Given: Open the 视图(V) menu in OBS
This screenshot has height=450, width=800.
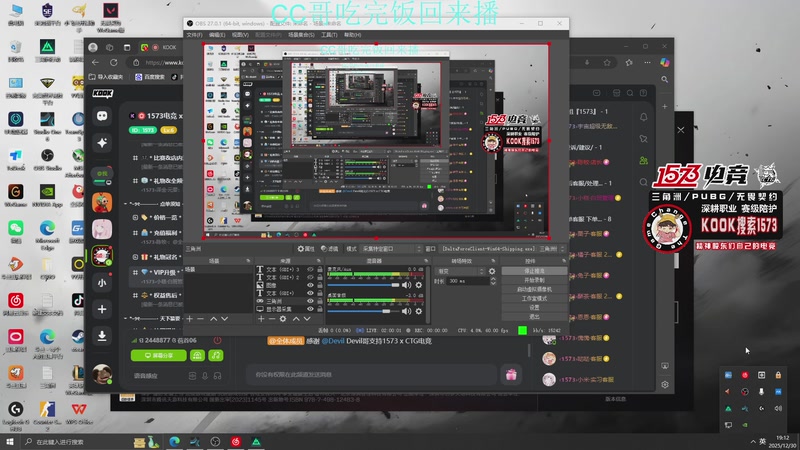Looking at the screenshot, I should tap(240, 35).
